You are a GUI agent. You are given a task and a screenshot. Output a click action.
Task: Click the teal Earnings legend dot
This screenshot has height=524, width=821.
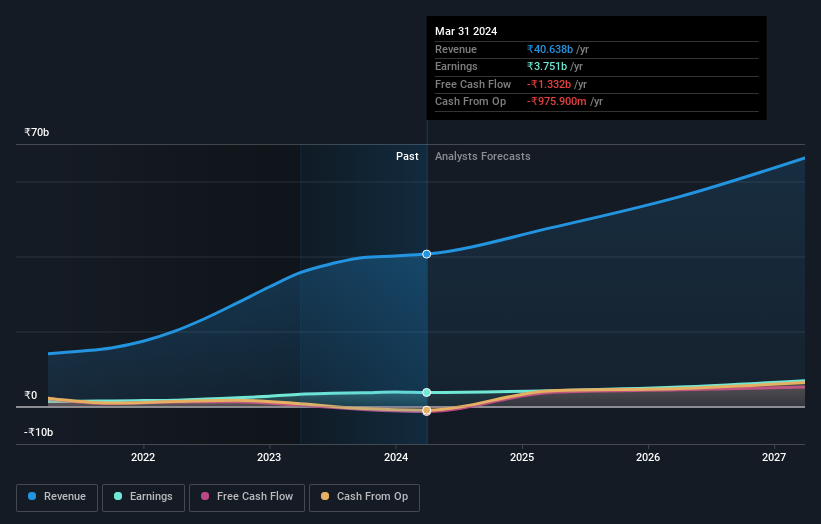click(118, 496)
